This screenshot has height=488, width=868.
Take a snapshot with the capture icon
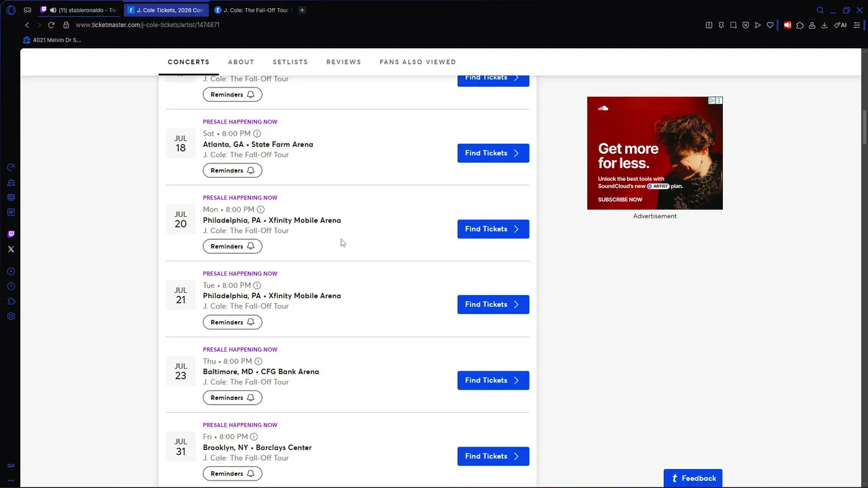733,25
